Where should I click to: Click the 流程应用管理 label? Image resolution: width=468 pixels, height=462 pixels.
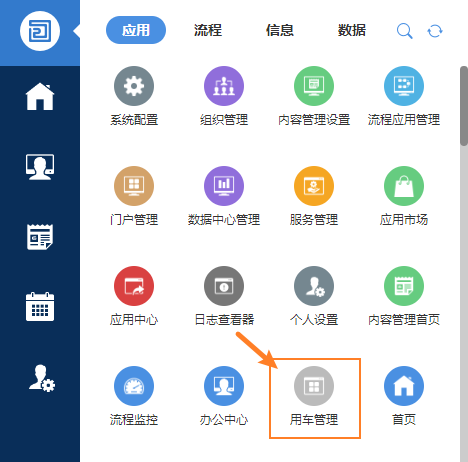pos(404,120)
